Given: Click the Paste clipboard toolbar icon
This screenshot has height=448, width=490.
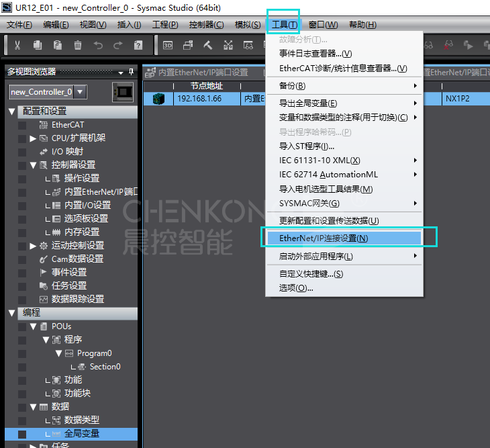Looking at the screenshot, I should [x=58, y=46].
